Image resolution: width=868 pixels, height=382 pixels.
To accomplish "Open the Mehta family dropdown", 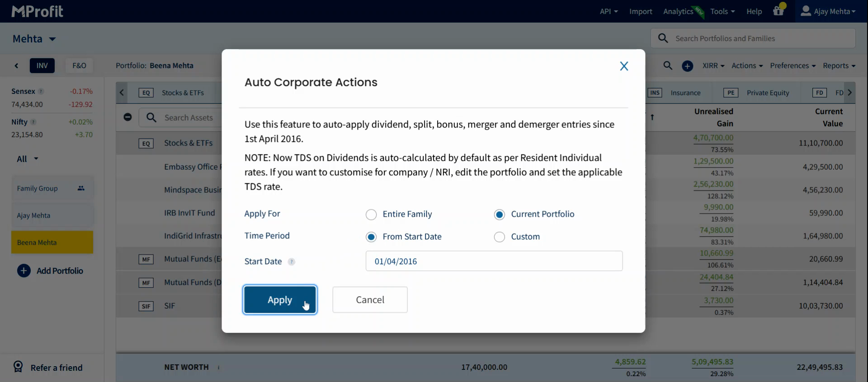I will pos(34,39).
